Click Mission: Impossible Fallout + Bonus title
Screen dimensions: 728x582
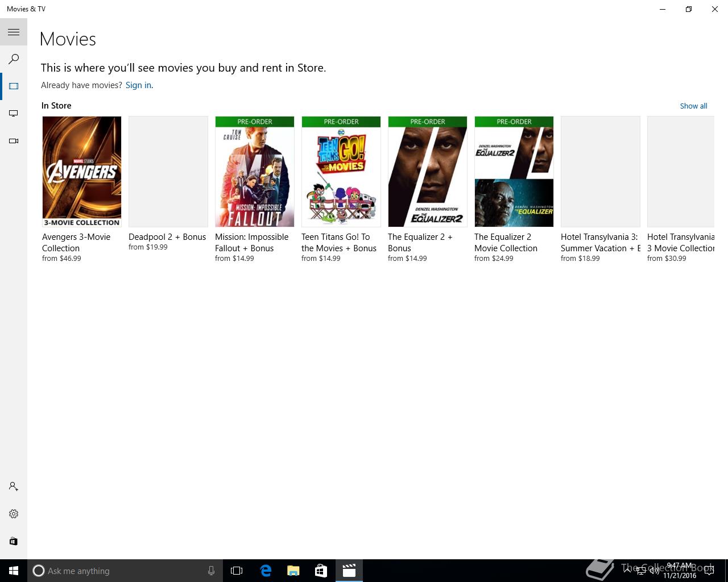click(251, 243)
